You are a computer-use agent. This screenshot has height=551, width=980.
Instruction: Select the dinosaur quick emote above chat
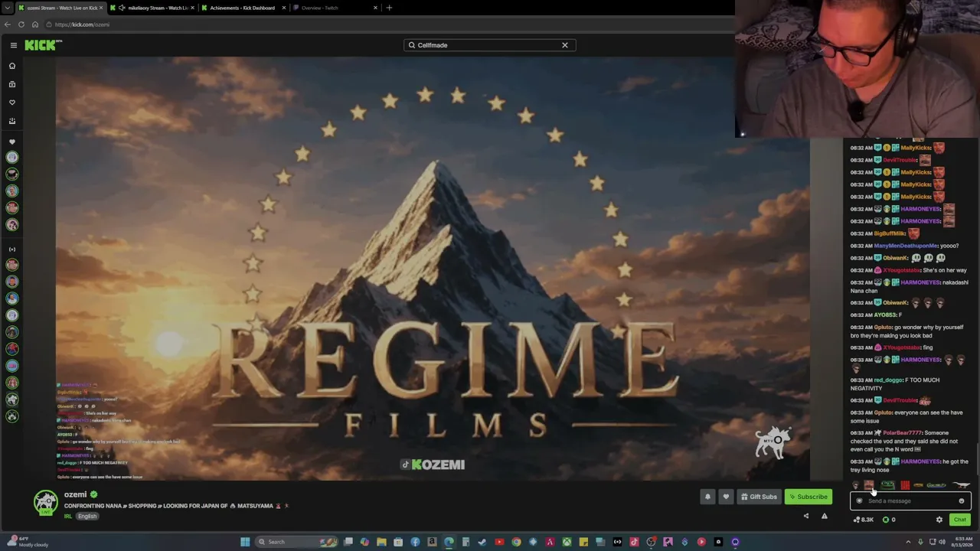click(962, 484)
